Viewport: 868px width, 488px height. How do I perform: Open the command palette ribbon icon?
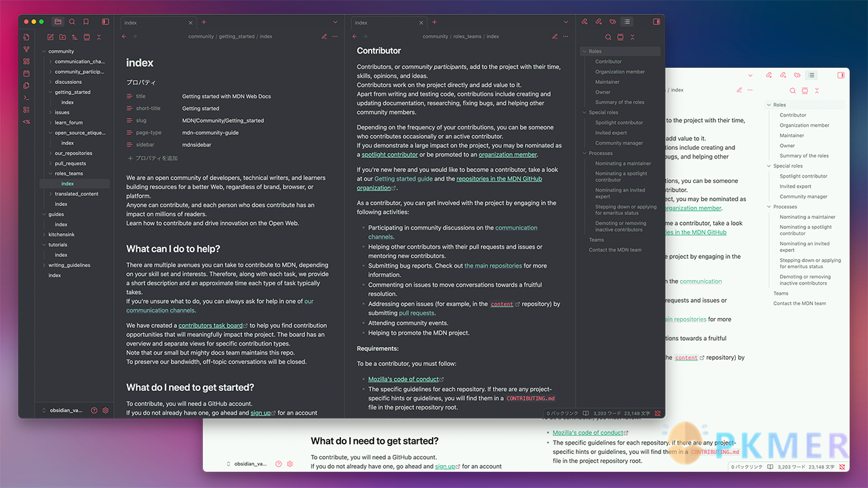(x=26, y=98)
